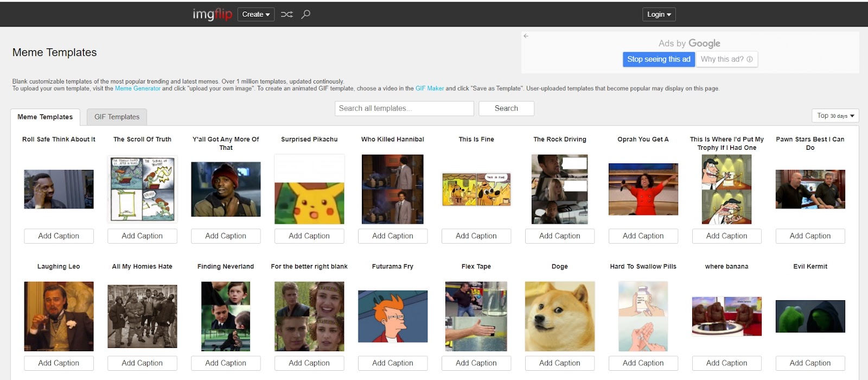Open the For the better right blank thumbnail
The height and width of the screenshot is (380, 868).
(x=309, y=316)
